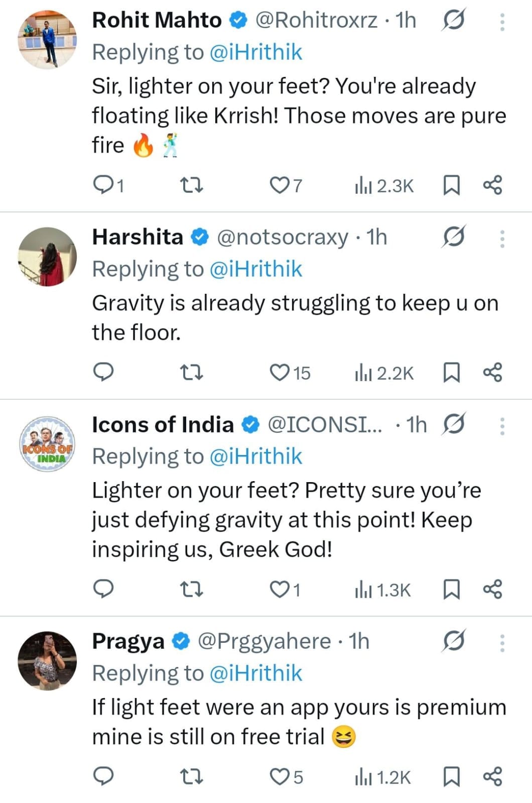The image size is (532, 803).
Task: Share the Icons of India tweet
Action: coord(492,590)
